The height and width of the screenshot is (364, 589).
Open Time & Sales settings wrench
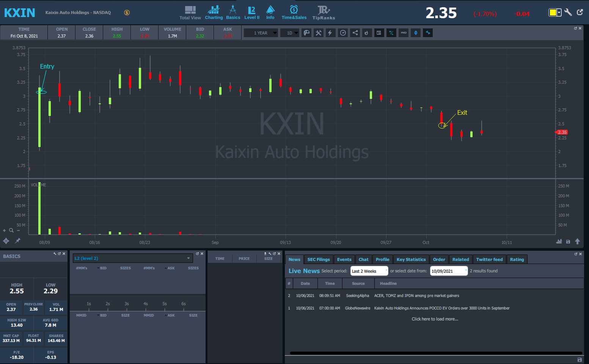click(x=270, y=254)
